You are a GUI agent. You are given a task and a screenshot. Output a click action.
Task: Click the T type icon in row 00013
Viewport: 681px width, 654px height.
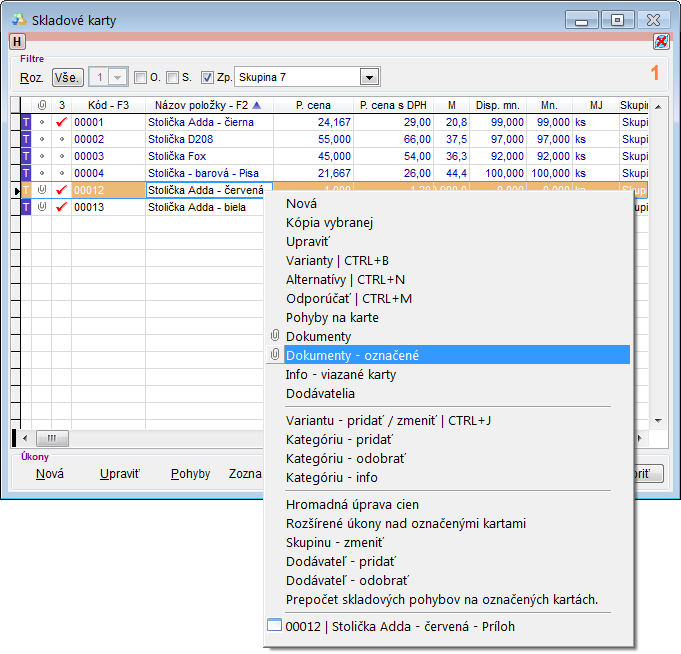(26, 207)
